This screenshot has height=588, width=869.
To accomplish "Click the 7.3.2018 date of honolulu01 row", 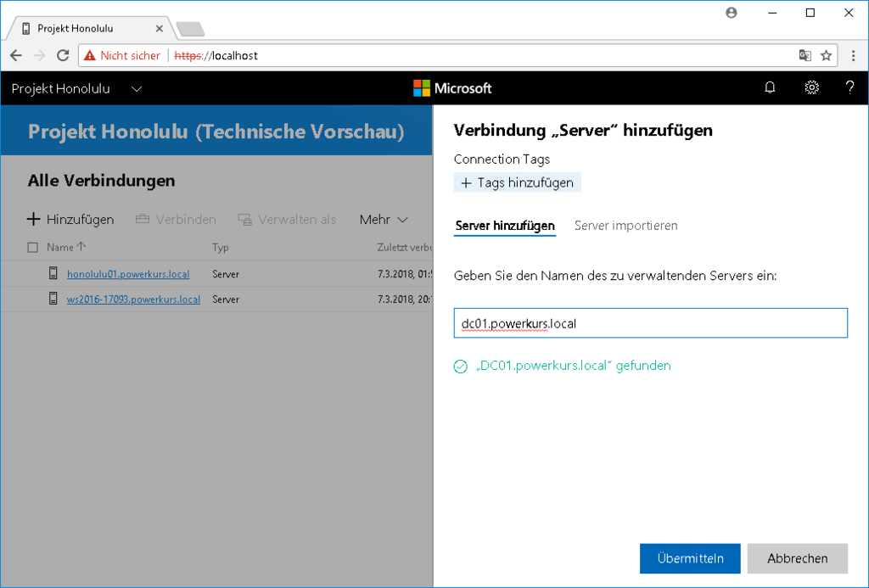I will click(x=405, y=274).
